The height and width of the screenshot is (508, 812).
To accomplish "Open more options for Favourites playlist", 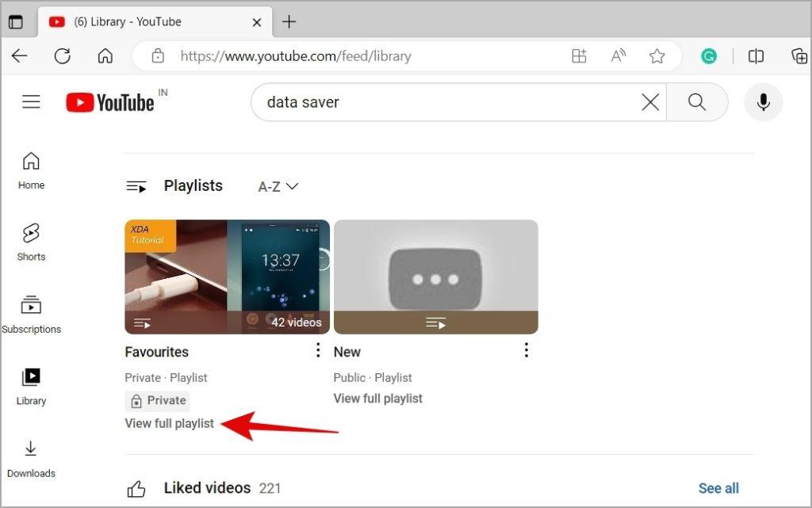I will tap(317, 350).
